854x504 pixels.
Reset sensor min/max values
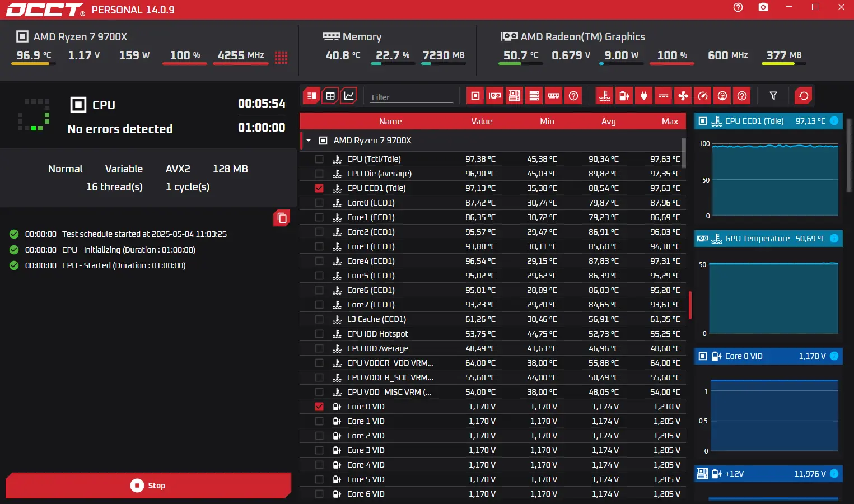point(804,96)
